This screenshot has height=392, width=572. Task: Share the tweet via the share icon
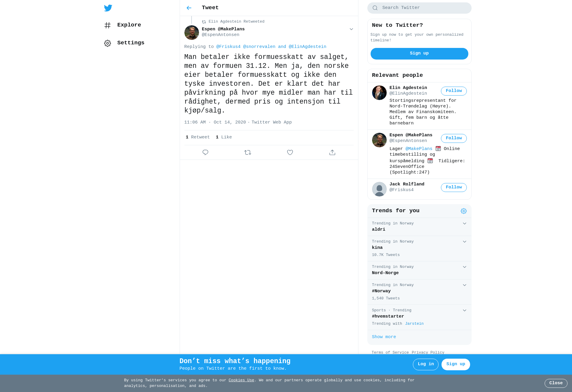coord(332,152)
